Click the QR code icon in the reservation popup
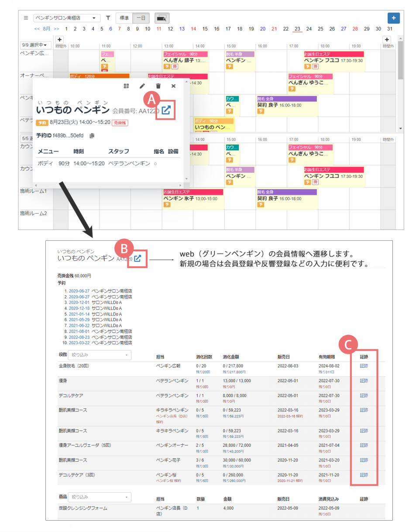The image size is (419, 532). [127, 86]
